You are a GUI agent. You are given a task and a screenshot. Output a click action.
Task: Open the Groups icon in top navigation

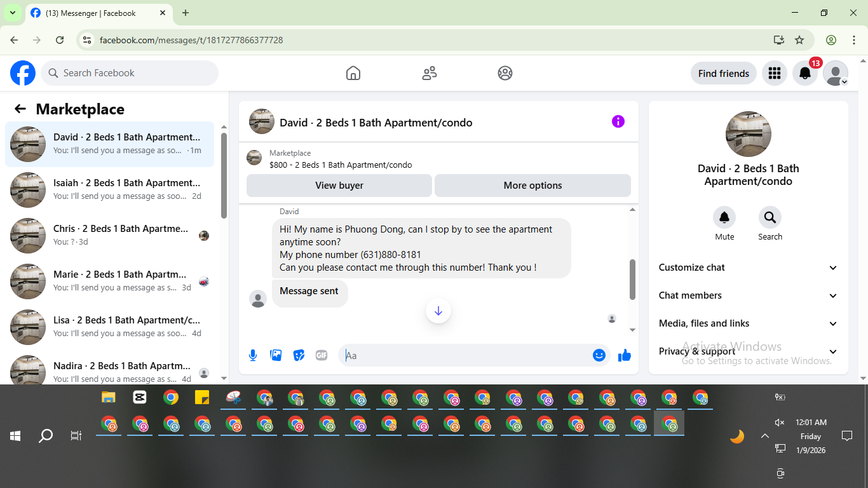(x=505, y=73)
